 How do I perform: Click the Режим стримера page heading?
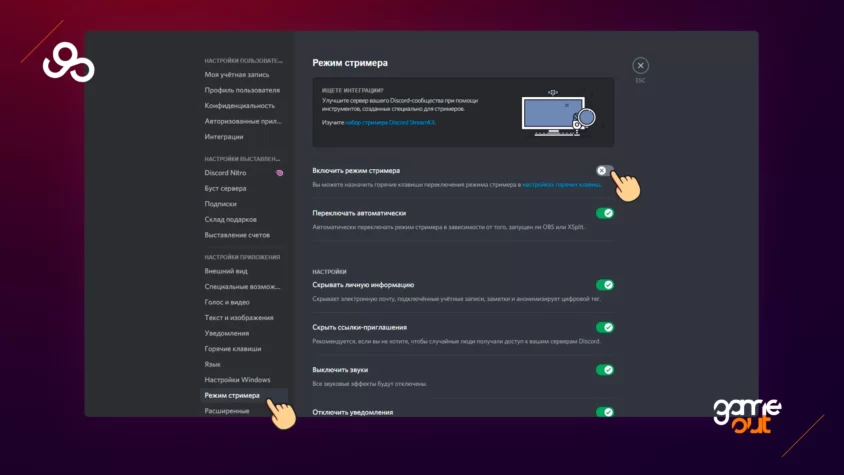click(350, 63)
